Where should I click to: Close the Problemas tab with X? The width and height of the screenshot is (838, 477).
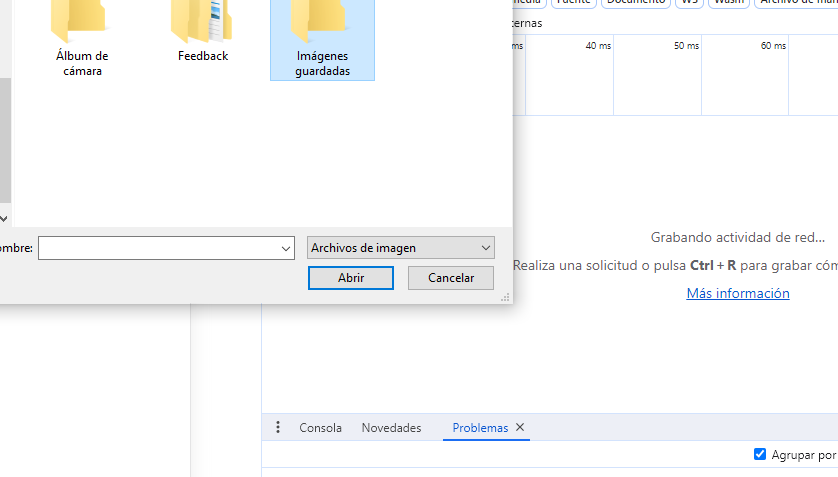coord(520,427)
